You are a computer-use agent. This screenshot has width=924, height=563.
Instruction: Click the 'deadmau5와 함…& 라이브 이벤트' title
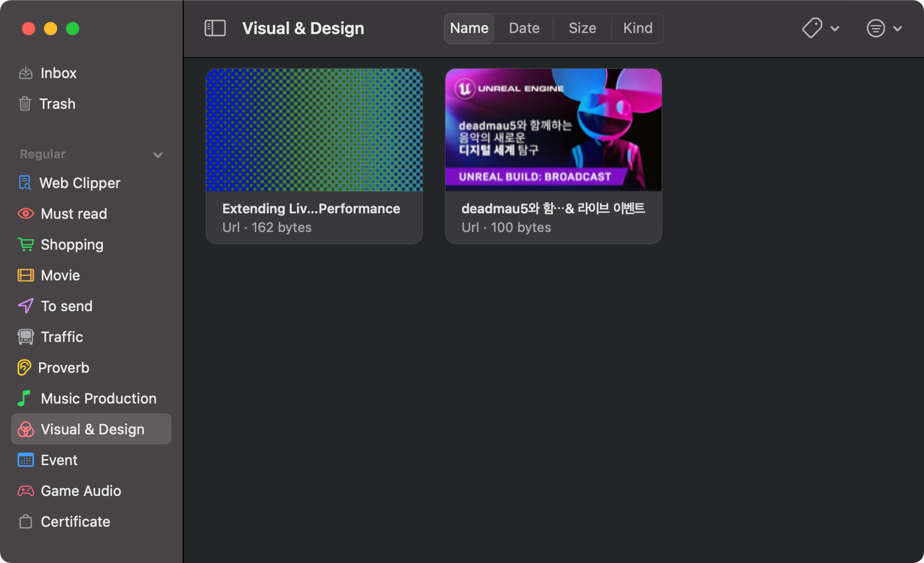pyautogui.click(x=553, y=208)
